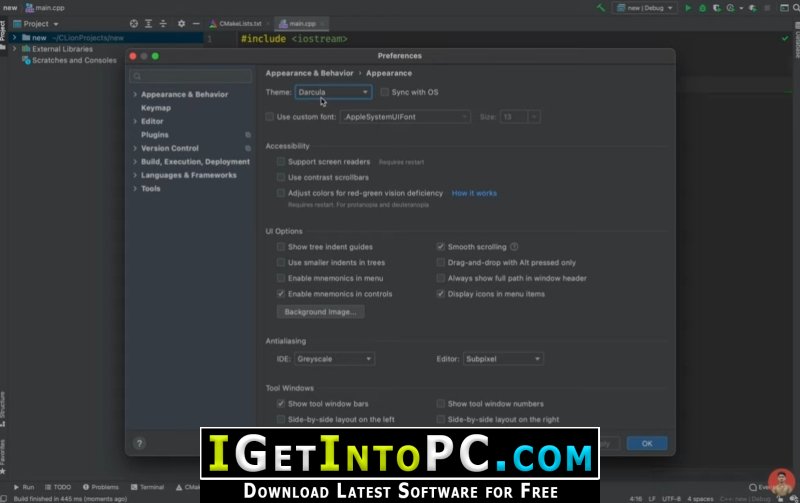Image resolution: width=800 pixels, height=503 pixels.
Task: Click the Build hammer icon
Action: click(x=601, y=8)
